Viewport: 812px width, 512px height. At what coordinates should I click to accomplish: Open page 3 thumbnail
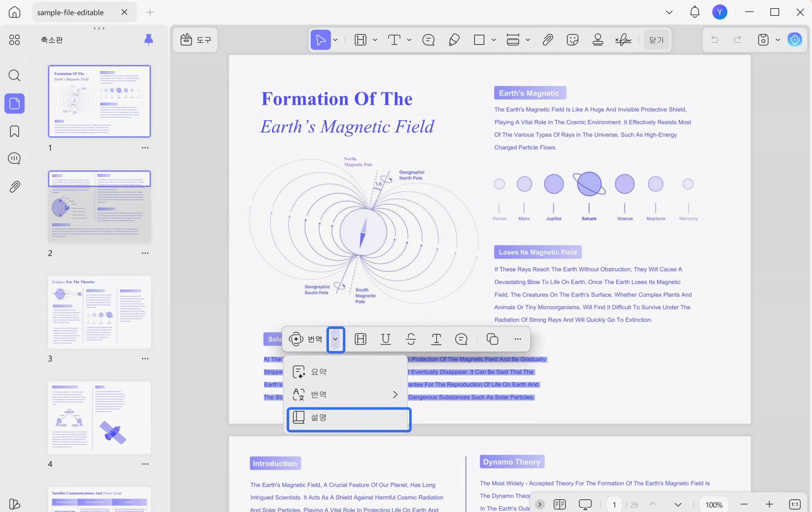click(x=99, y=312)
